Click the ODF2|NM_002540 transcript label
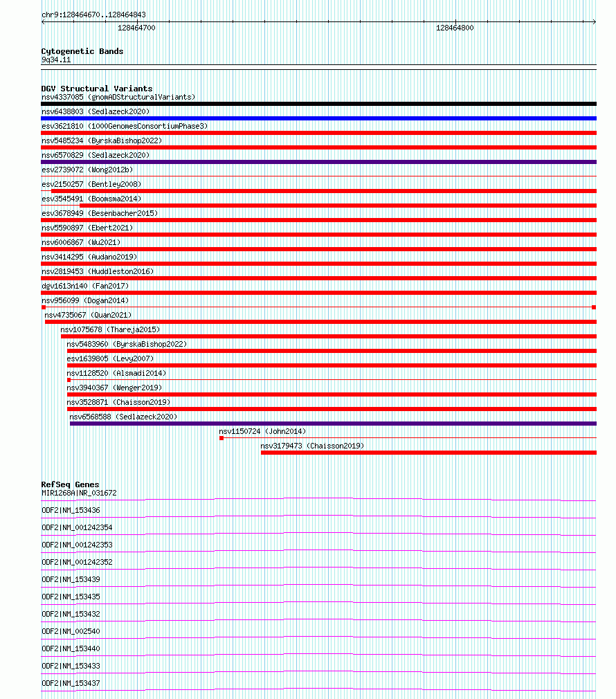Viewport: 616px width, 699px height. [71, 631]
